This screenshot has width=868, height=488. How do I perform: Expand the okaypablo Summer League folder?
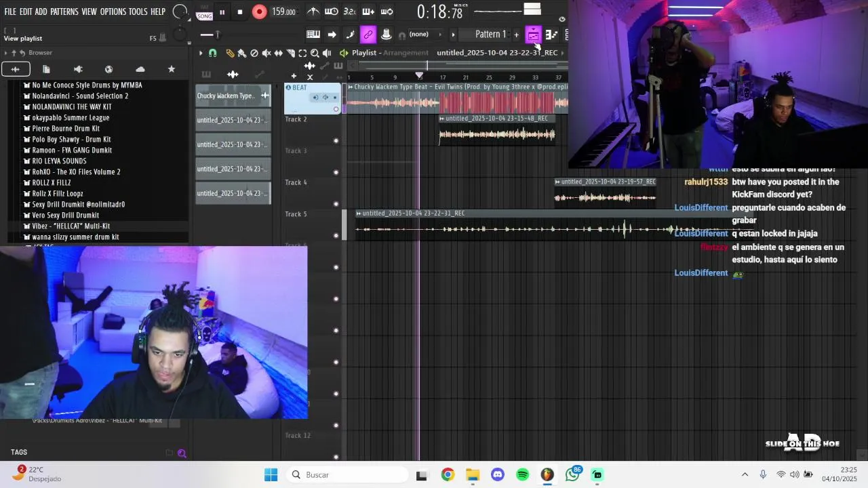(71, 118)
